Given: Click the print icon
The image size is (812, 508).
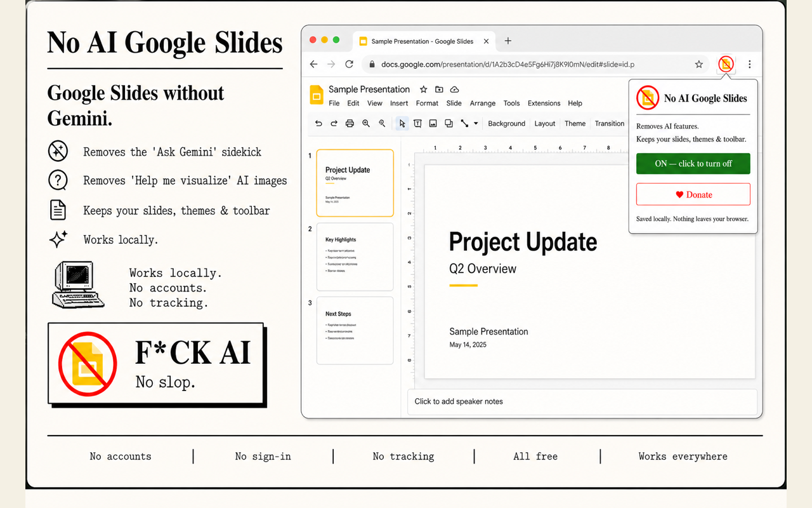Looking at the screenshot, I should (350, 124).
